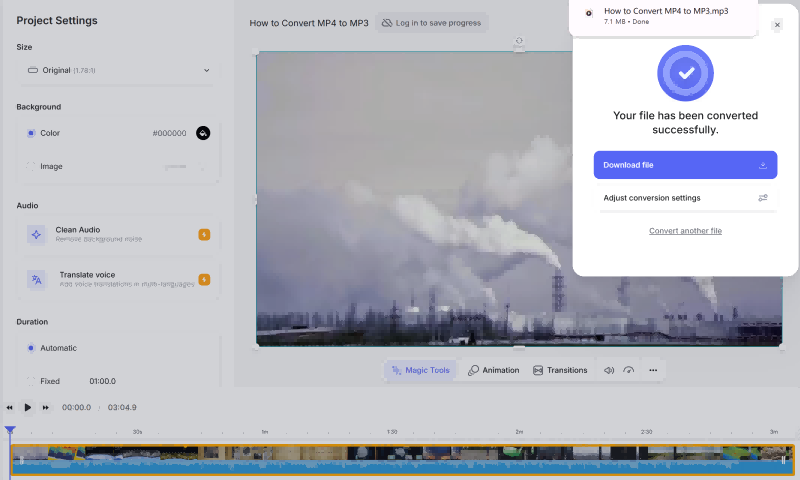Image resolution: width=800 pixels, height=480 pixels.
Task: Click the Translate voice option label
Action: pyautogui.click(x=87, y=275)
